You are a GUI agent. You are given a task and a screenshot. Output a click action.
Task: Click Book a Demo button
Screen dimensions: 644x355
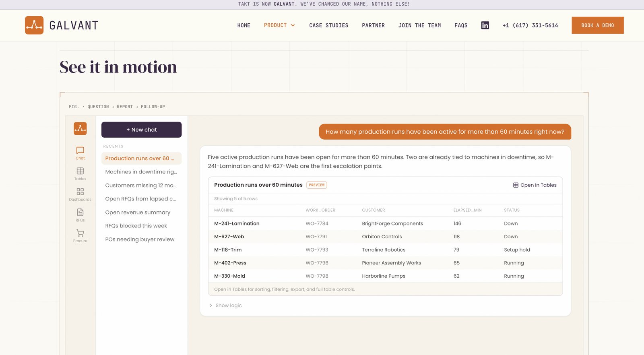tap(597, 25)
